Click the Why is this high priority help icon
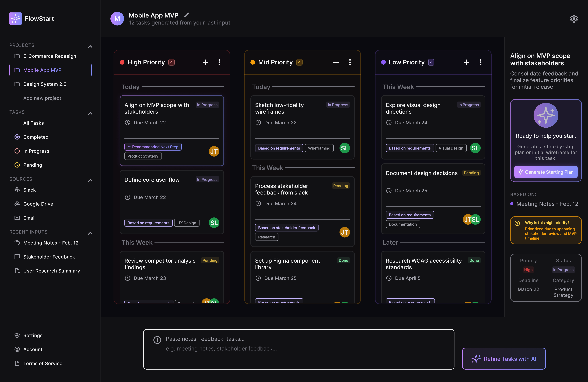 tap(517, 223)
